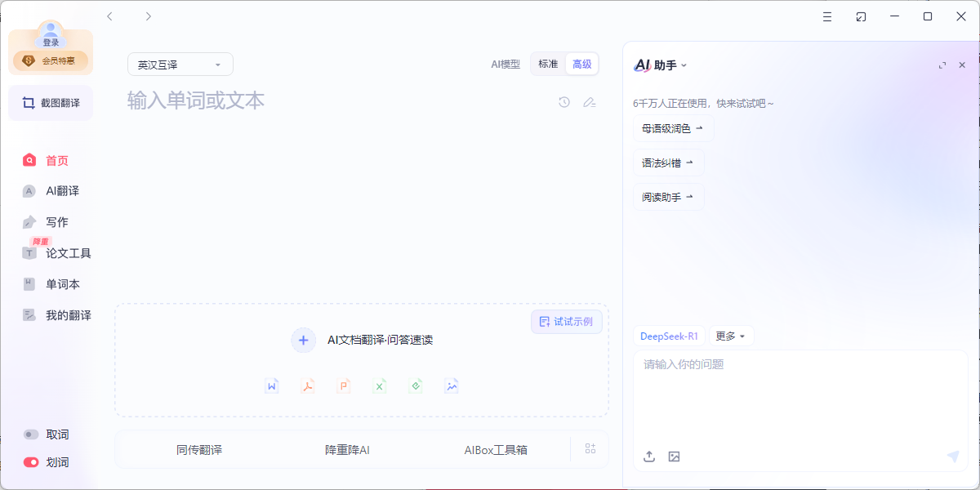Open the Word document translation icon
This screenshot has height=490, width=980.
point(271,385)
